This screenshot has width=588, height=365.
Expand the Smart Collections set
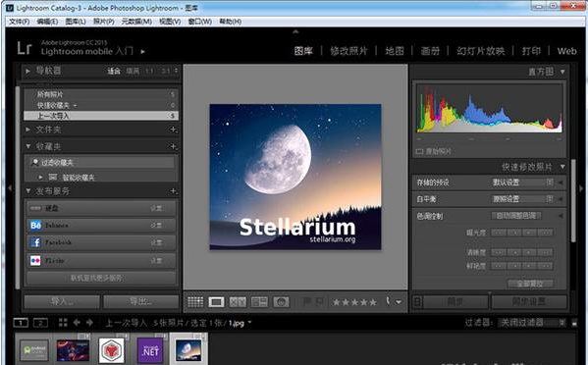(41, 177)
